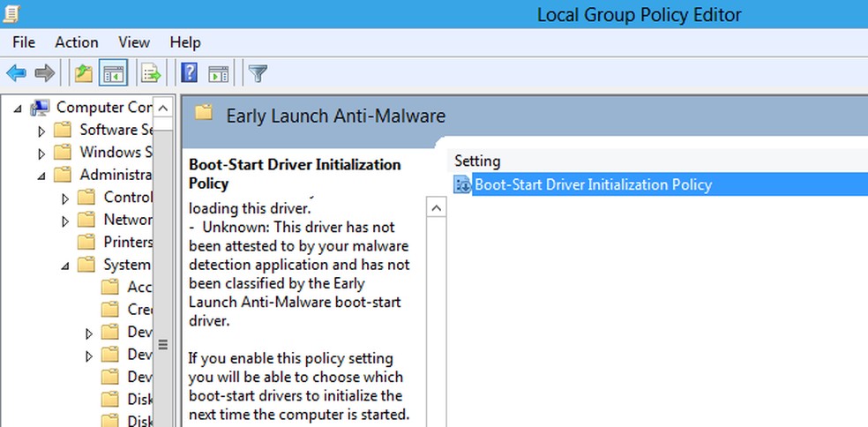This screenshot has height=427, width=868.
Task: Expand the Windows Settings node
Action: pos(41,154)
